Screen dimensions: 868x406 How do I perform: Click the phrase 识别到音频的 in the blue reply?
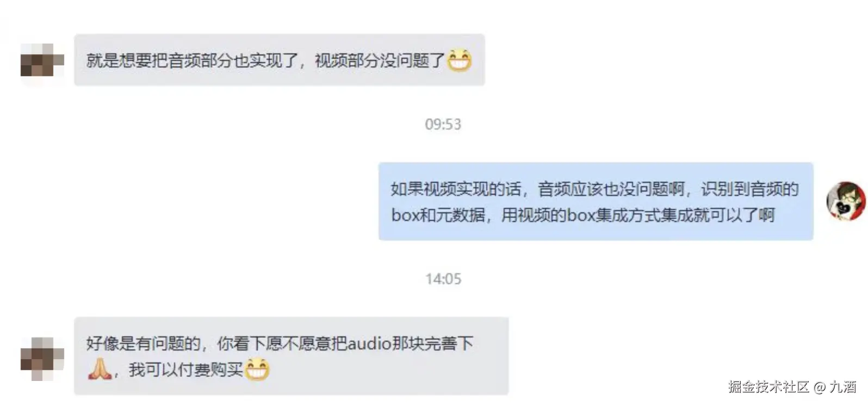pos(749,189)
